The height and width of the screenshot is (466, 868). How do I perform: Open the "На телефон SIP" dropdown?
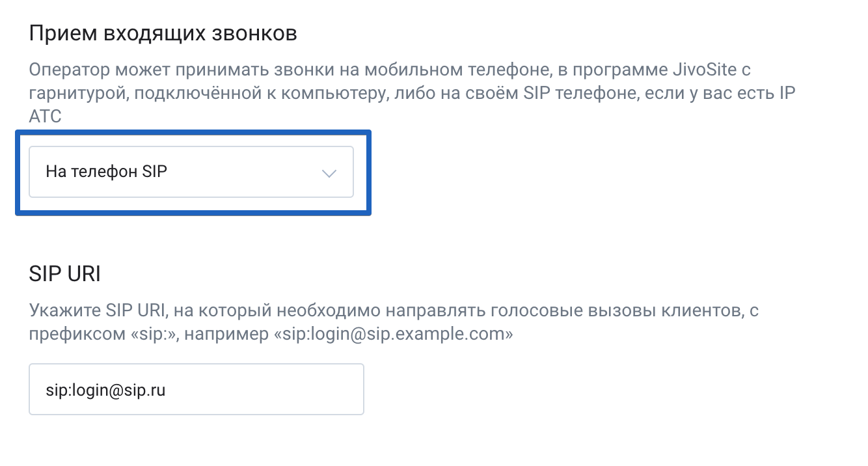(x=191, y=172)
